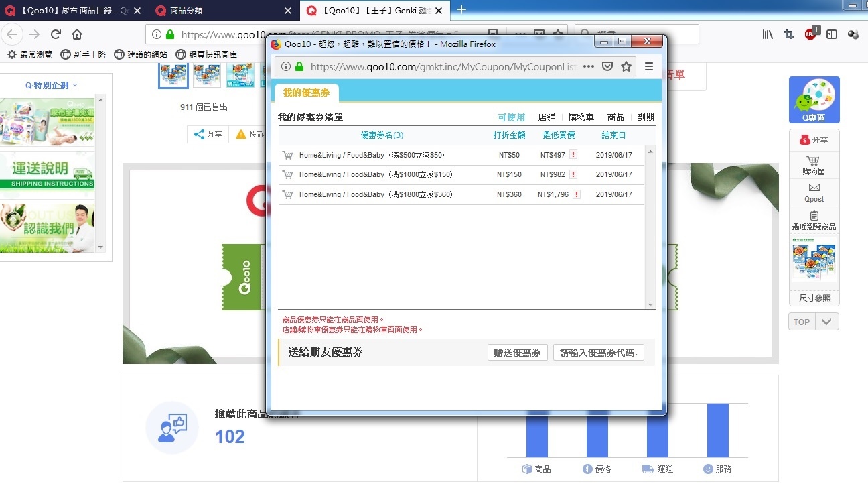Viewport: 868px width, 484px height.
Task: Show minimum-price warning for NT$1,796 coupon
Action: pyautogui.click(x=577, y=194)
